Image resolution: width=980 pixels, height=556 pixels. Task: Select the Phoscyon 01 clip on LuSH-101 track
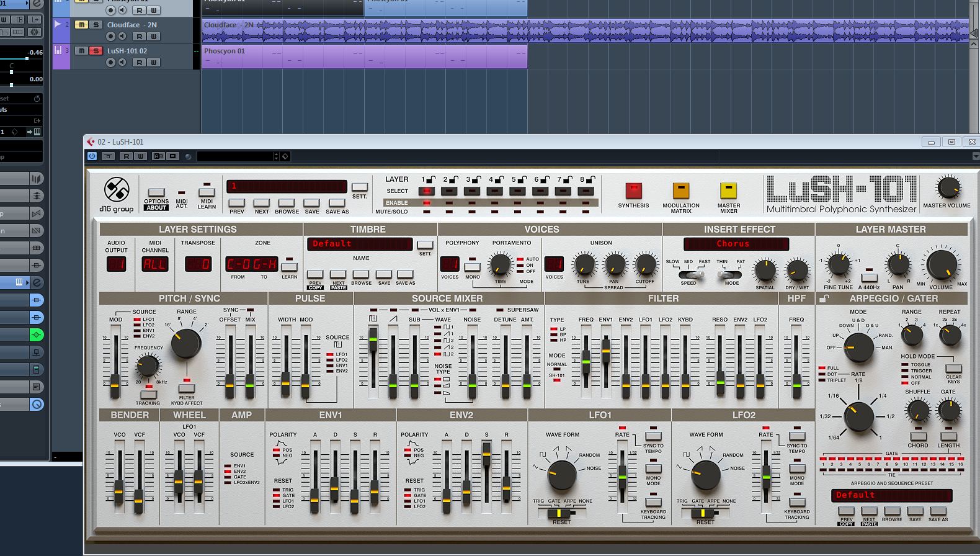click(365, 56)
